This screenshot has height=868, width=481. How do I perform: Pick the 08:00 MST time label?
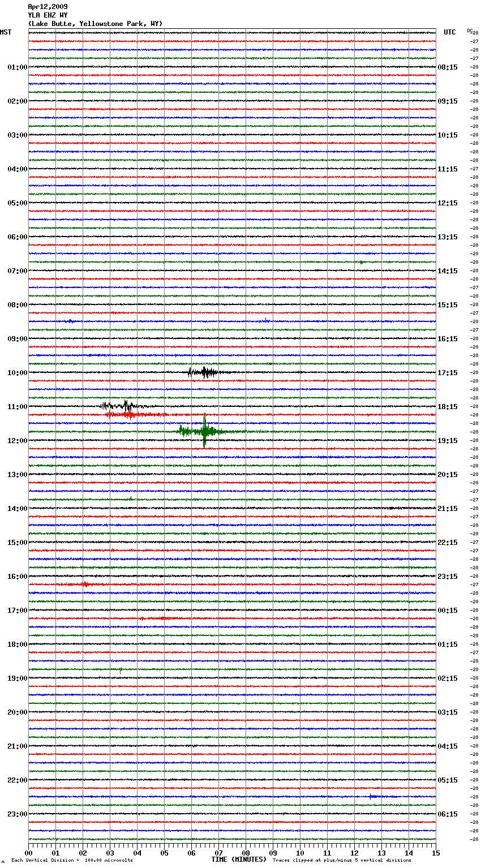coord(17,305)
